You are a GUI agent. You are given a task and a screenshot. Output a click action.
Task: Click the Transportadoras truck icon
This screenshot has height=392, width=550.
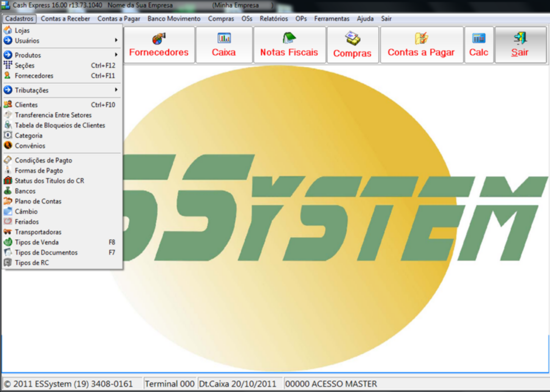[x=8, y=232]
